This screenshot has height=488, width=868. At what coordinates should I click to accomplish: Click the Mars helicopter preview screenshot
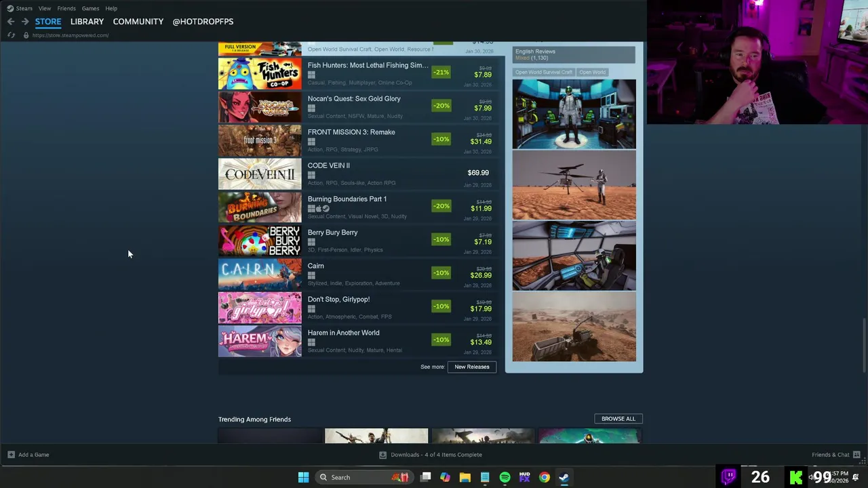574,185
